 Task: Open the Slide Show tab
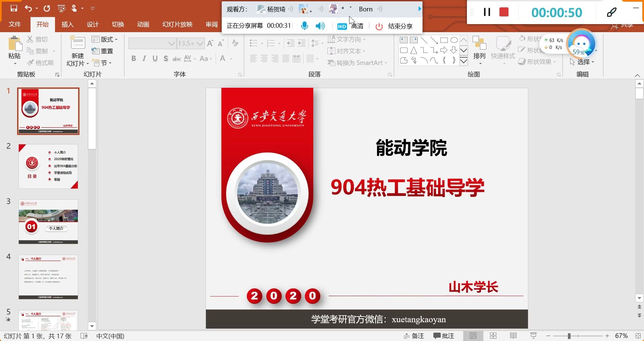(177, 24)
